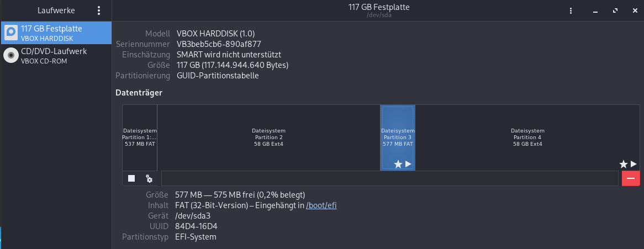The height and width of the screenshot is (249, 644).
Task: Open the Laufwerke sidebar application menu
Action: tap(99, 10)
